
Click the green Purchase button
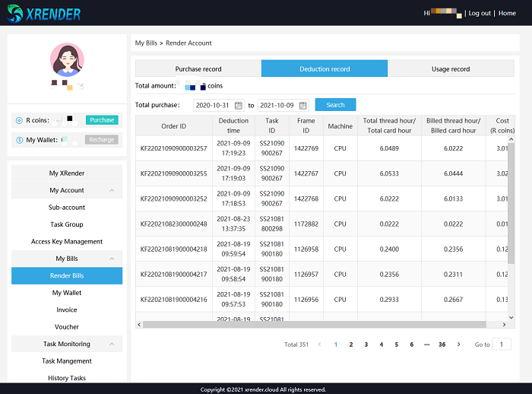[101, 120]
